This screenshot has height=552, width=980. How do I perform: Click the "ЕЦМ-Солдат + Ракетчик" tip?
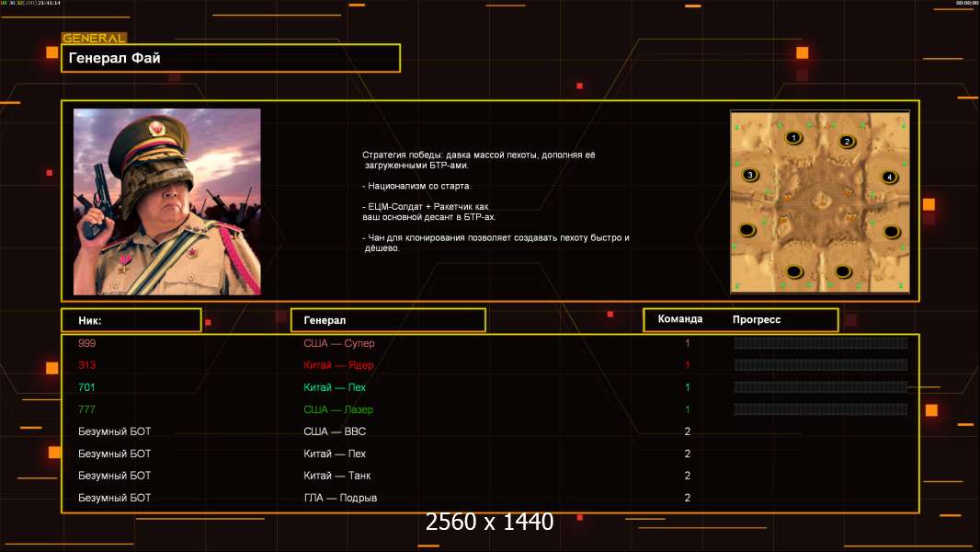click(428, 212)
